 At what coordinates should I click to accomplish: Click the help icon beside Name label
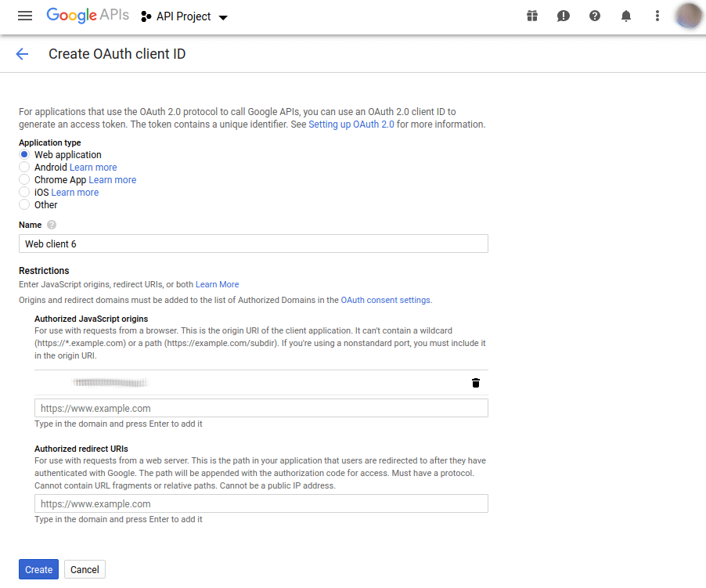[50, 225]
